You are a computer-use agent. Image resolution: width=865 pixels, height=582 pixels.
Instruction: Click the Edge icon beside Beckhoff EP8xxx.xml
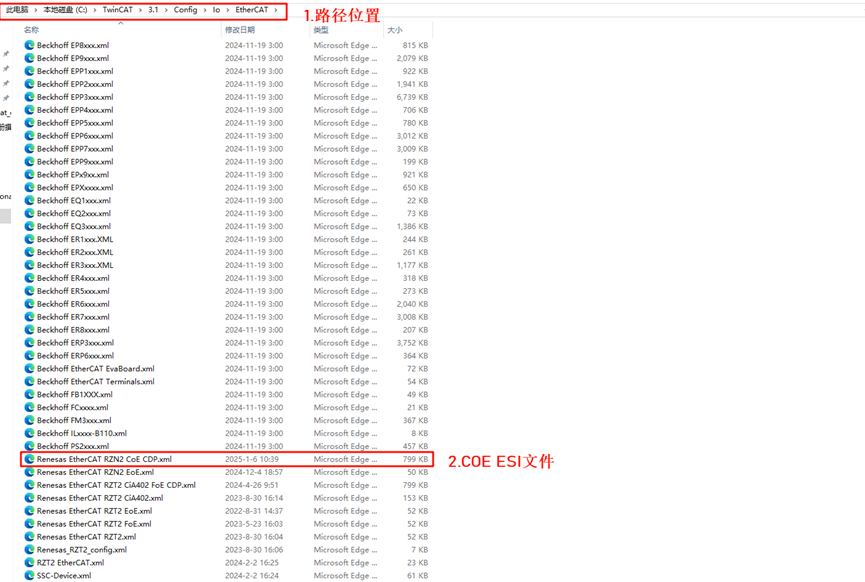point(29,45)
